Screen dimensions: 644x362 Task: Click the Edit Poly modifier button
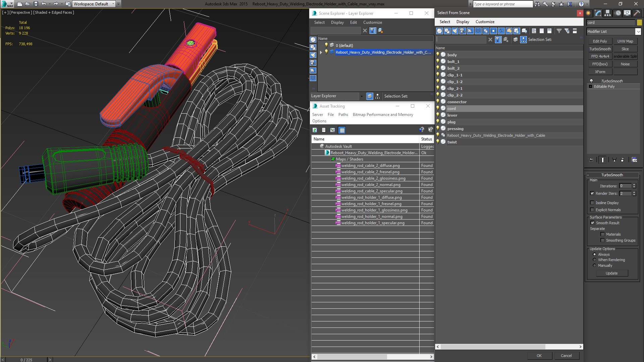click(600, 41)
